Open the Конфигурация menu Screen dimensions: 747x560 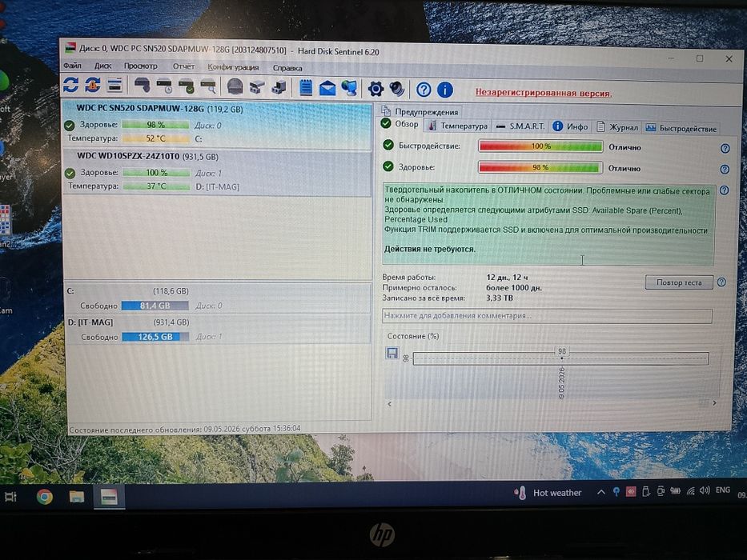[233, 67]
